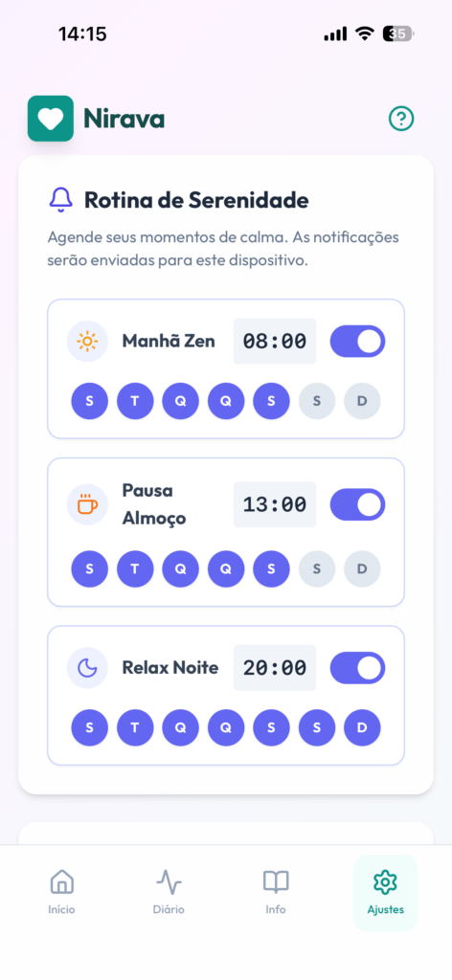Change the 13:00 time for Pausa Almoço

pyautogui.click(x=275, y=504)
